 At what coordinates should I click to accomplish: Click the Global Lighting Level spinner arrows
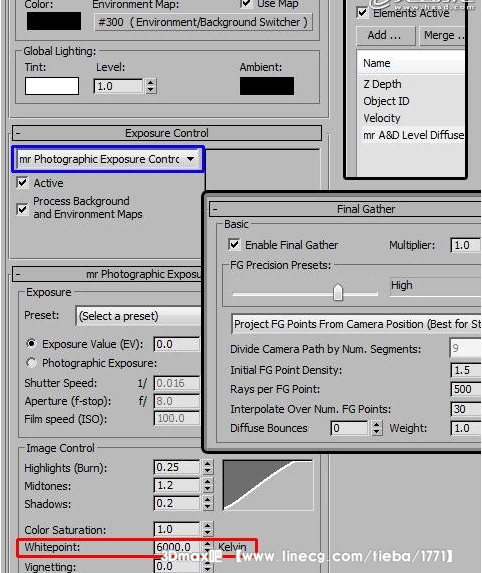tap(151, 86)
